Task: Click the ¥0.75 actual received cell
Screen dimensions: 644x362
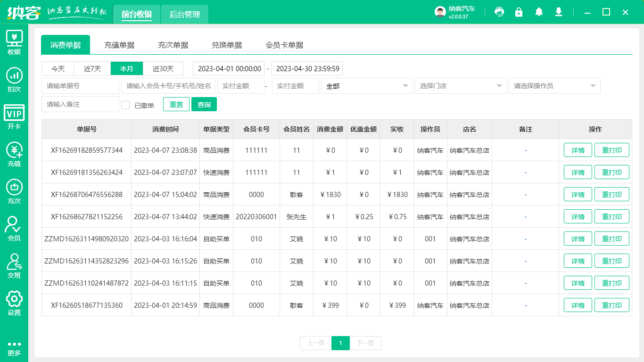Action: (x=397, y=217)
